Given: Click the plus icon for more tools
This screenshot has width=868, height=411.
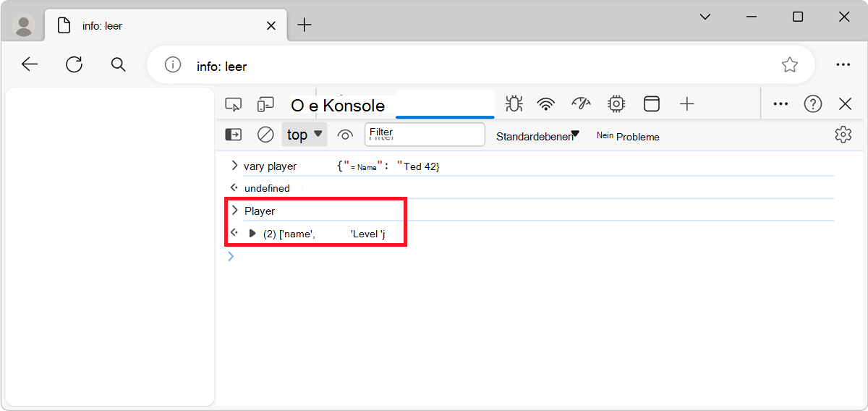Looking at the screenshot, I should coord(687,104).
